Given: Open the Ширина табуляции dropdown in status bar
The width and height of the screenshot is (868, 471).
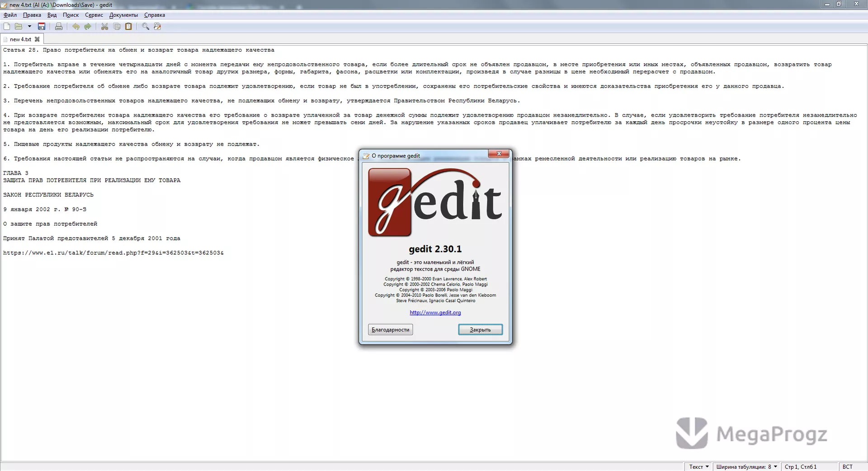Looking at the screenshot, I should click(x=746, y=467).
